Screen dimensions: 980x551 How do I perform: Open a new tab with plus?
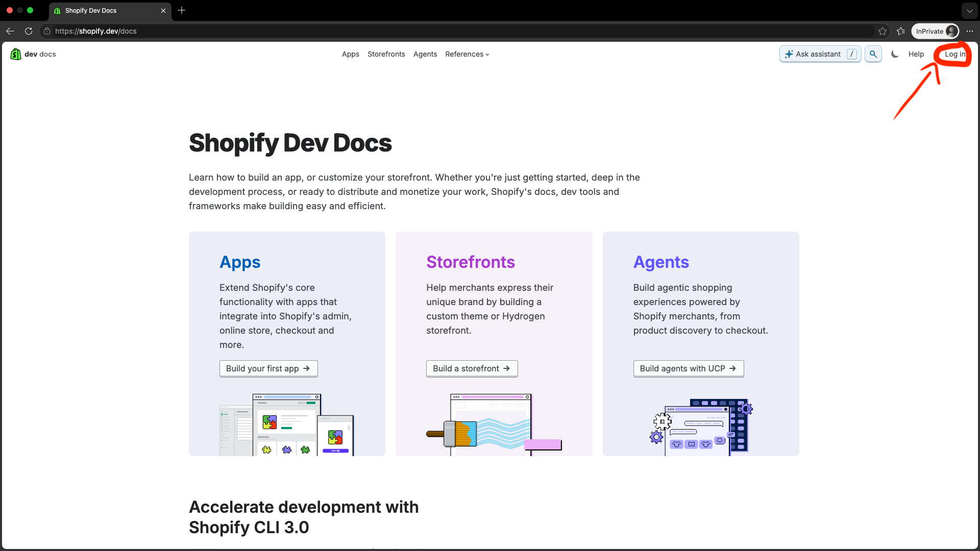[x=182, y=10]
